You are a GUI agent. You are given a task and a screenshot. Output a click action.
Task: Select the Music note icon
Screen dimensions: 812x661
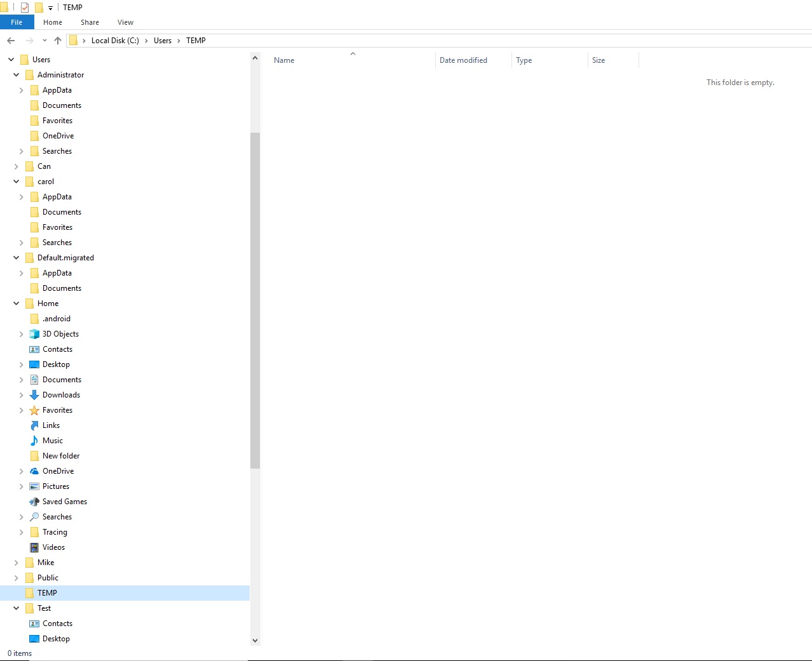click(x=34, y=441)
